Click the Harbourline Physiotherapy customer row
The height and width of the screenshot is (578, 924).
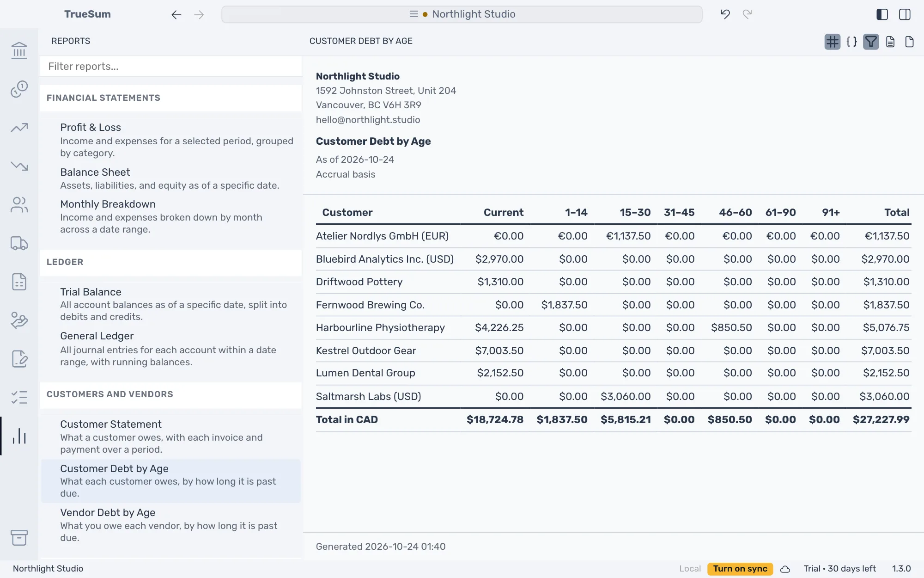[614, 328]
